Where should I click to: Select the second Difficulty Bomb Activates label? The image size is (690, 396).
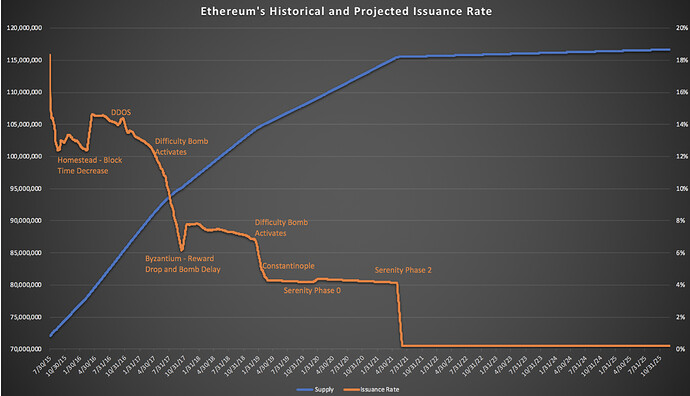point(281,228)
